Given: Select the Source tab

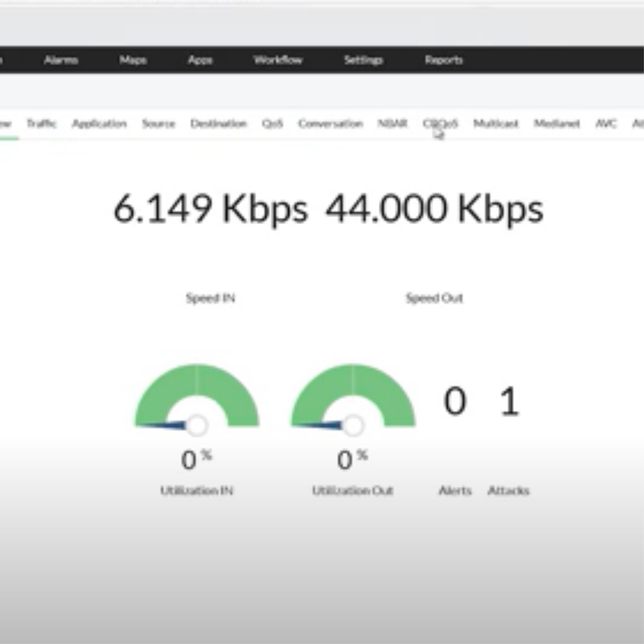Looking at the screenshot, I should coord(158,124).
